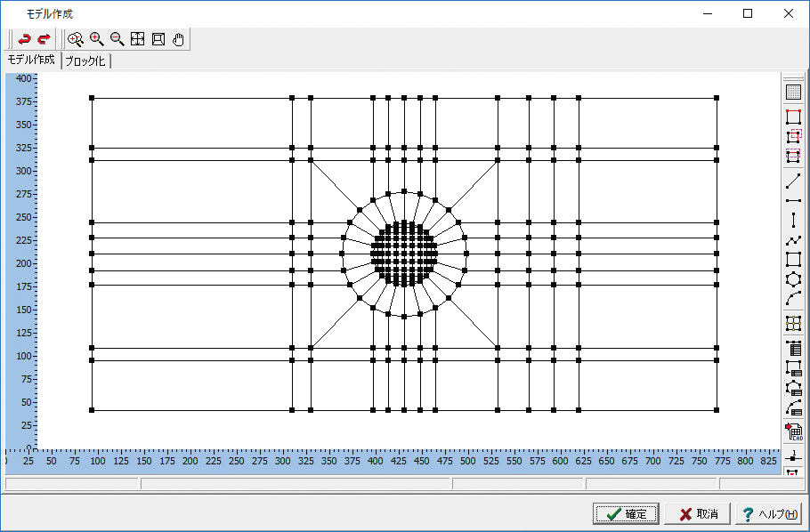Click the model's top-left corner node
The image size is (810, 532).
point(92,98)
